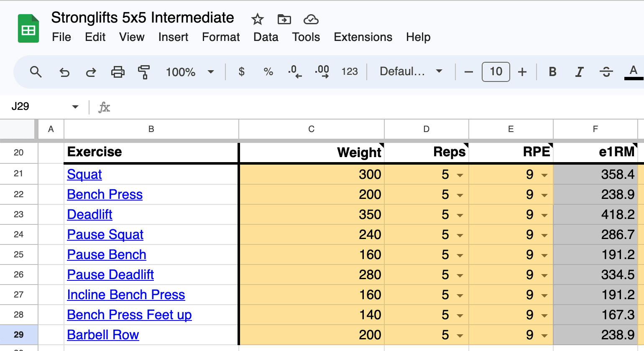Open Reps dropdown for Incline Bench Press

pyautogui.click(x=460, y=295)
